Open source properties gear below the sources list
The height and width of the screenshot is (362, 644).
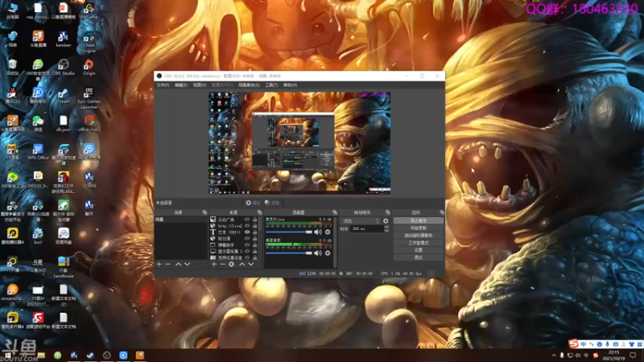coord(232,265)
